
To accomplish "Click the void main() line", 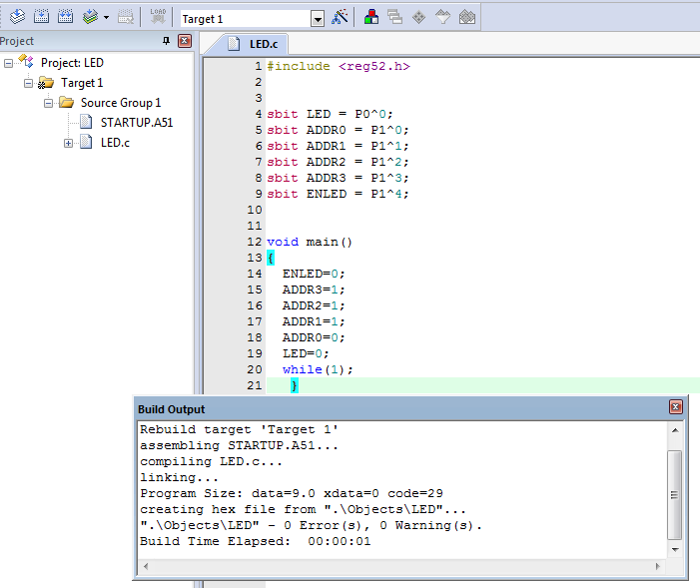I will point(310,242).
